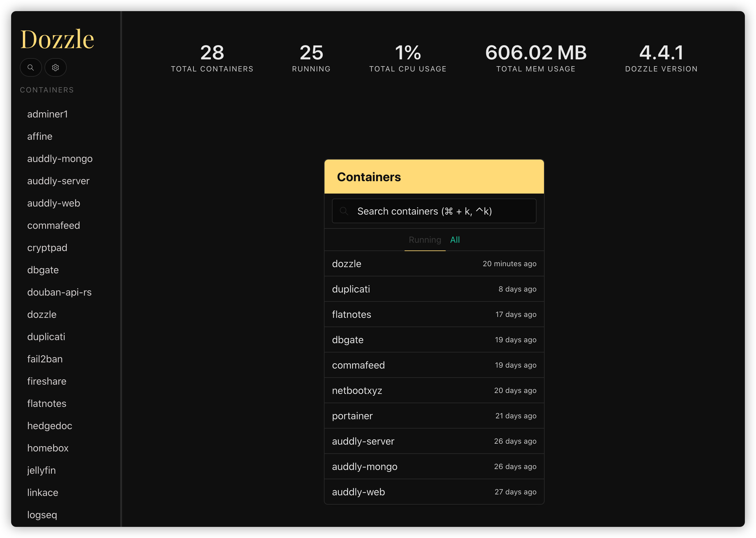The width and height of the screenshot is (756, 538).
Task: Open fireshare container from sidebar
Action: (x=47, y=381)
